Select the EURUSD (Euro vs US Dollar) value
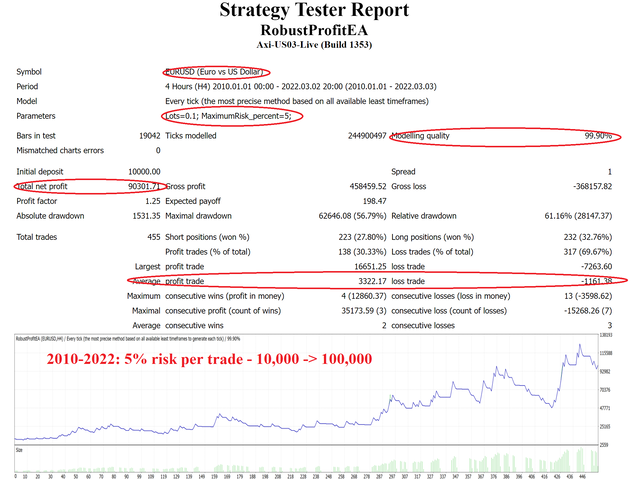640x480 pixels. pyautogui.click(x=214, y=72)
